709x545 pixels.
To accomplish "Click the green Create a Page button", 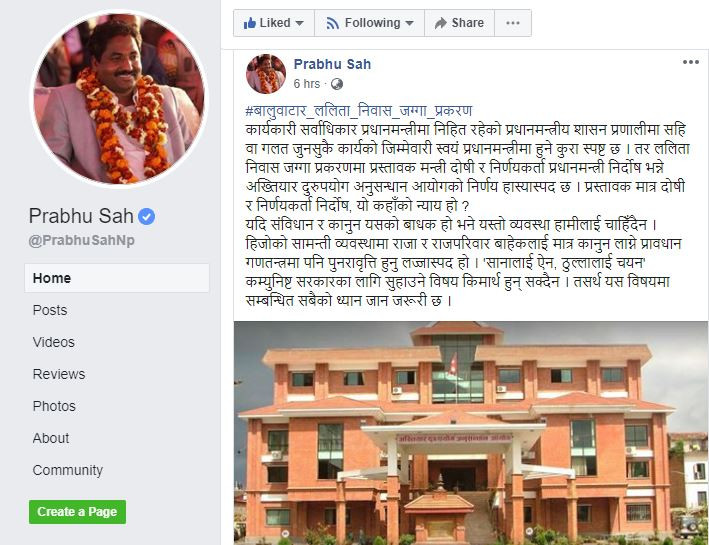I will pyautogui.click(x=77, y=512).
